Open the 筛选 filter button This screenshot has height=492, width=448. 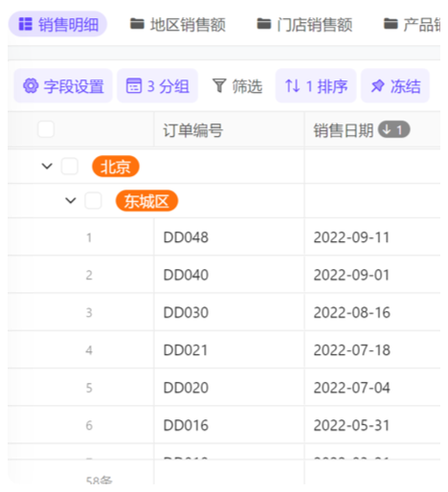237,86
